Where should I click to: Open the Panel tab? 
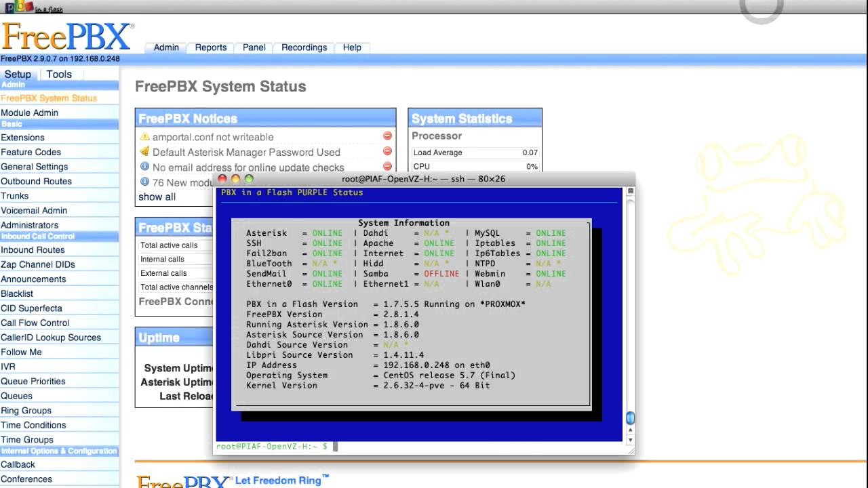click(254, 47)
